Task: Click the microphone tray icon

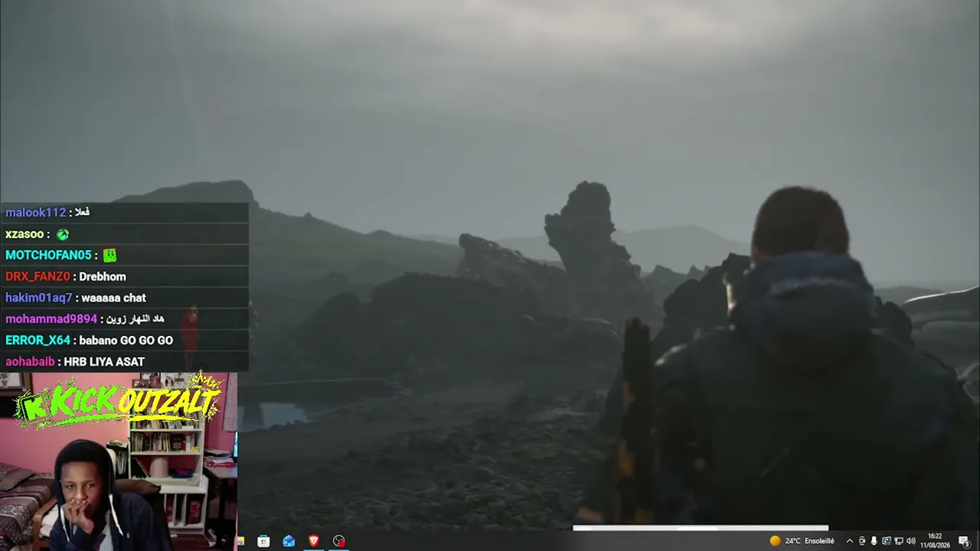Action: click(874, 541)
